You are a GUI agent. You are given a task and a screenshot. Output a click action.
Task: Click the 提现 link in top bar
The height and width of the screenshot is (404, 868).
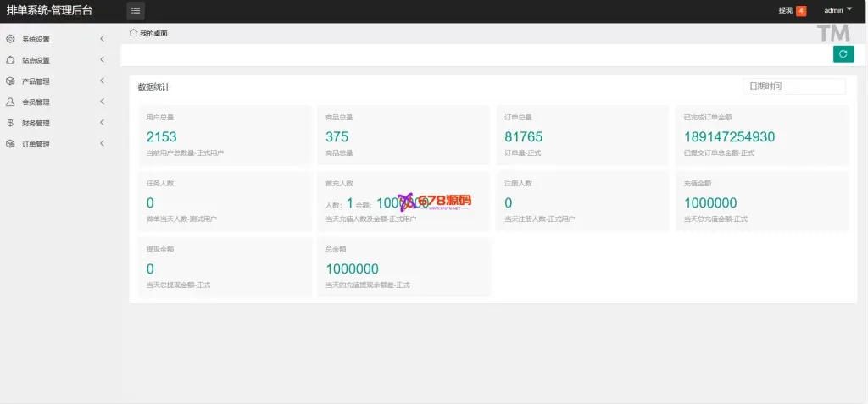click(785, 11)
